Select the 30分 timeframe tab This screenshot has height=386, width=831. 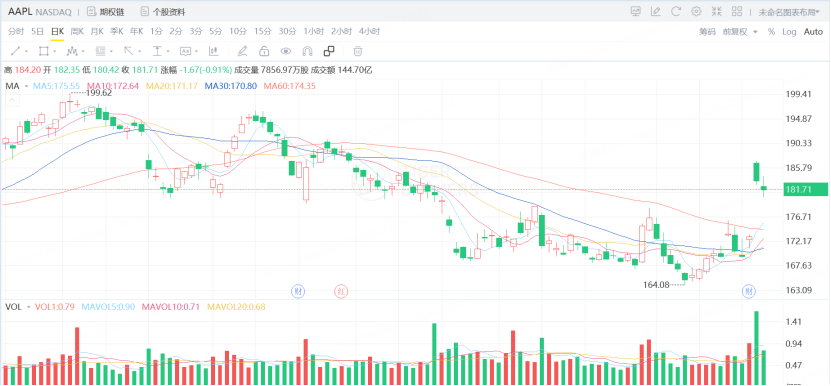coord(287,31)
